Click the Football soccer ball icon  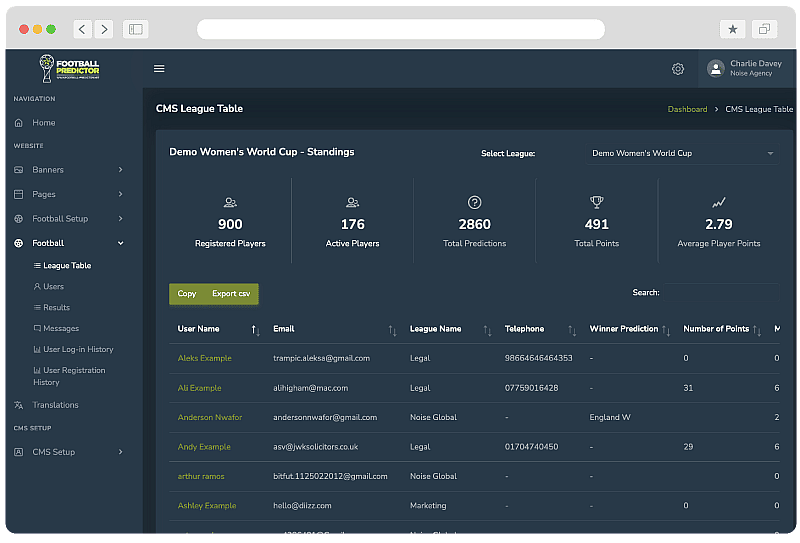(19, 243)
